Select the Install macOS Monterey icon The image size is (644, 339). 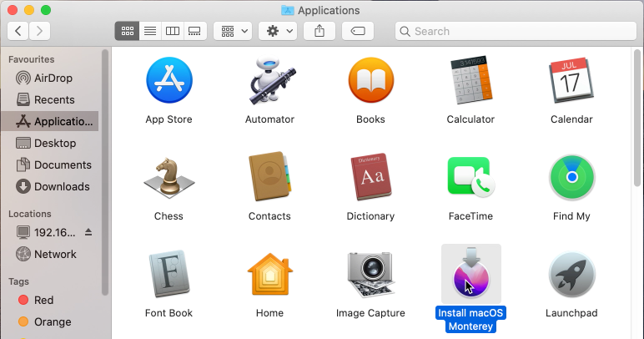471,274
